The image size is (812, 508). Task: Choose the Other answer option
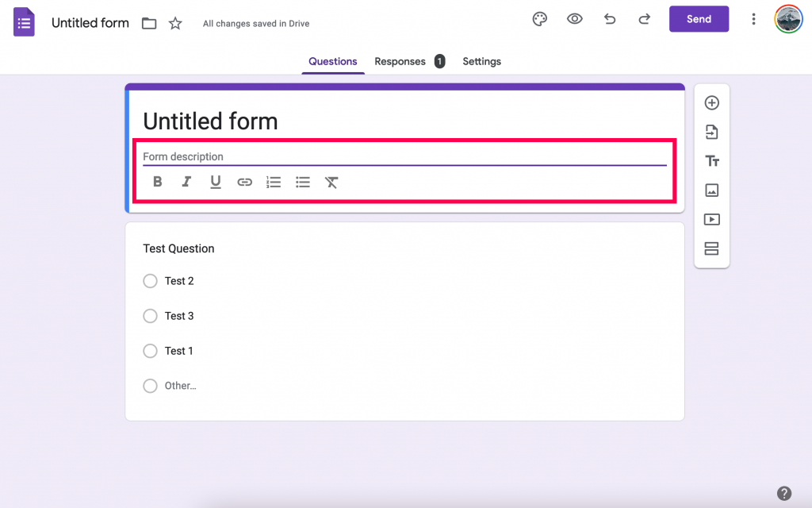coord(150,386)
